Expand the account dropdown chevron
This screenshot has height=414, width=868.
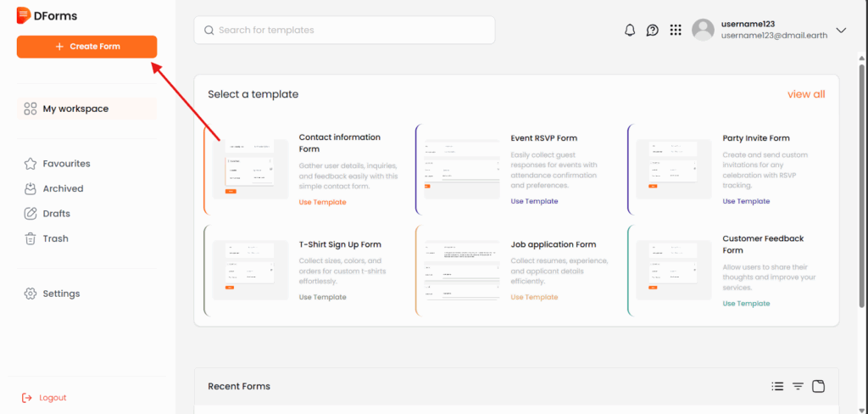pos(841,31)
